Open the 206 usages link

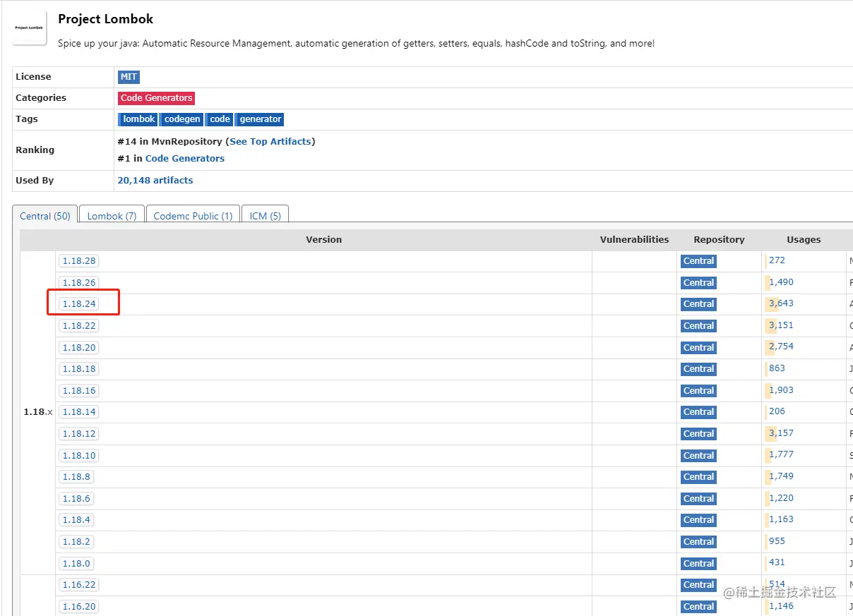point(777,411)
